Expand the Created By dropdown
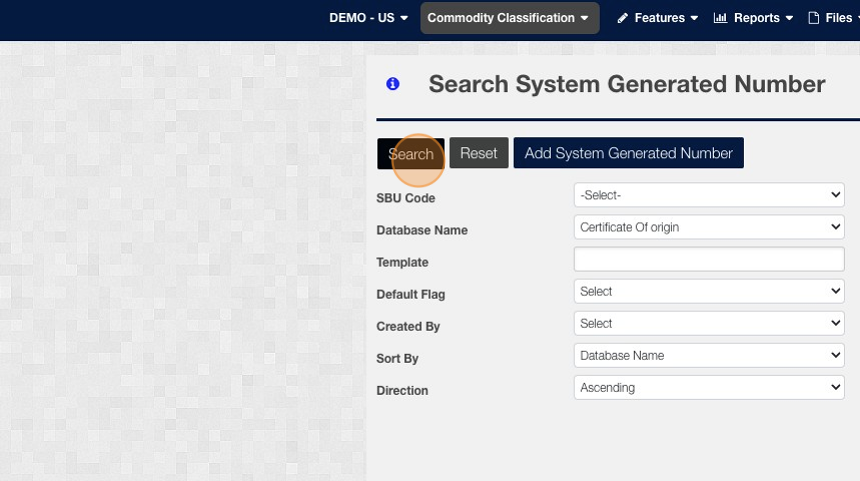Screen dimensions: 860x481 [709, 324]
